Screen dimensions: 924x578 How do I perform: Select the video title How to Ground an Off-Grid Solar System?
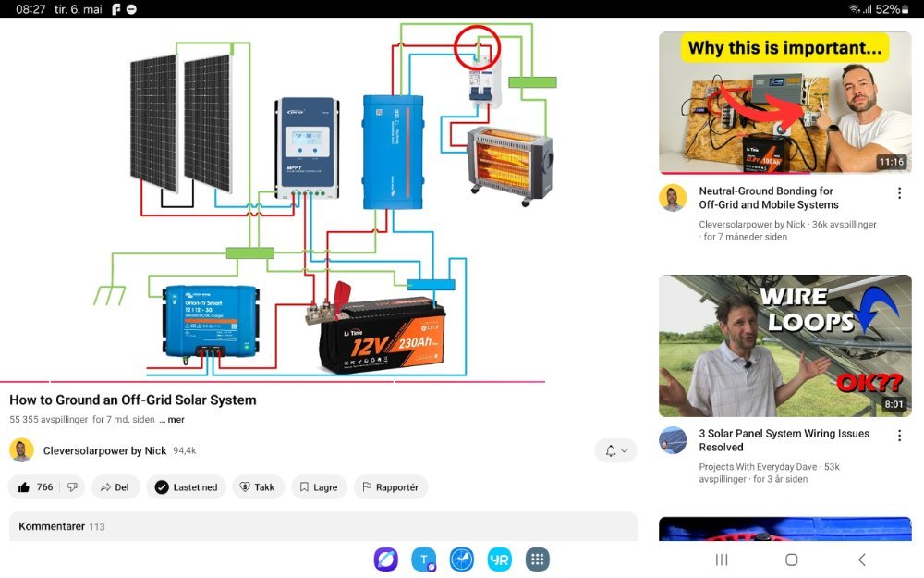(x=133, y=400)
